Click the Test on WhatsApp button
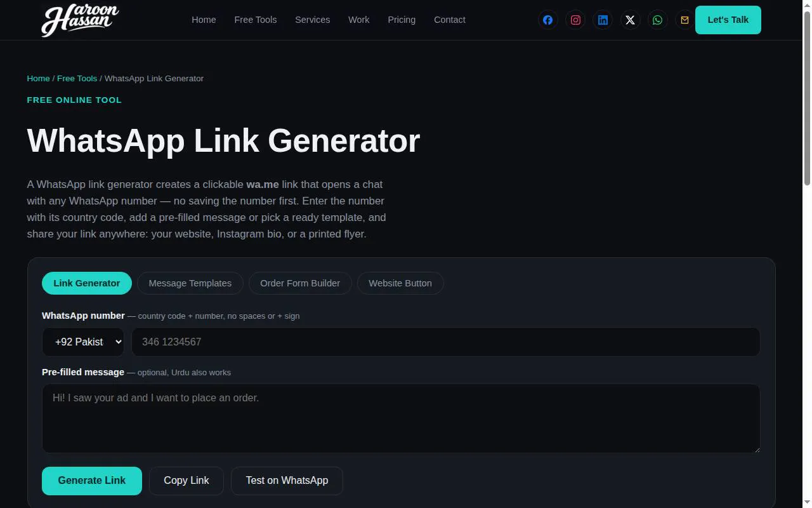 (x=287, y=481)
